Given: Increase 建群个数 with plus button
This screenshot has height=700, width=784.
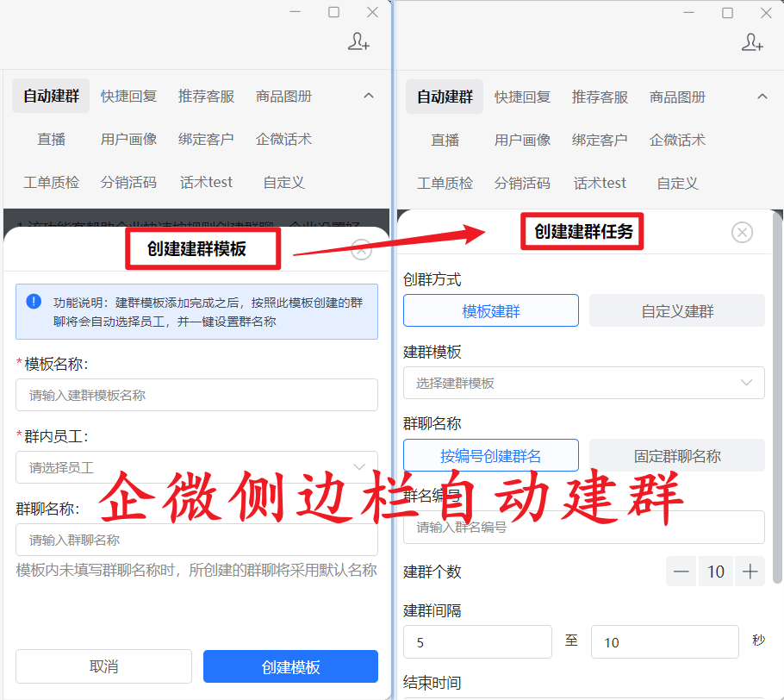Looking at the screenshot, I should [750, 571].
